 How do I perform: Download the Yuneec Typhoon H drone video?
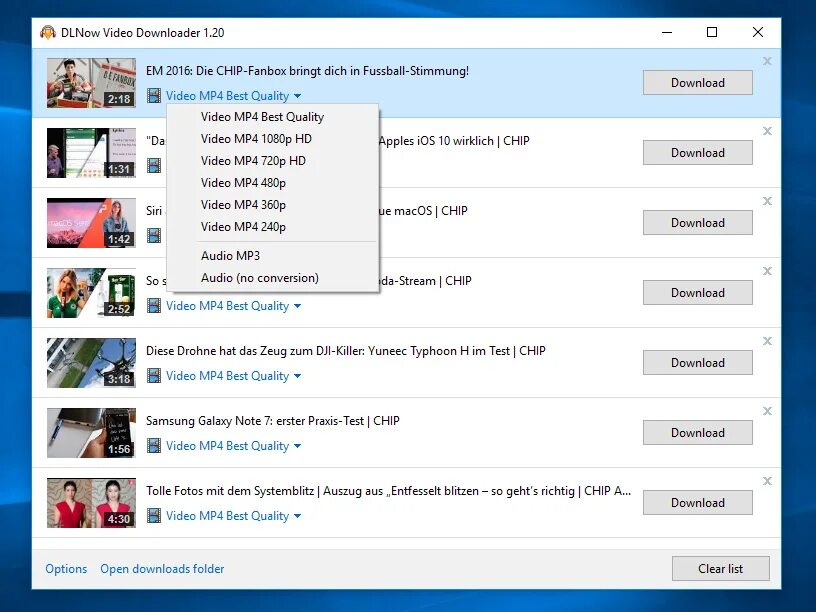(697, 363)
